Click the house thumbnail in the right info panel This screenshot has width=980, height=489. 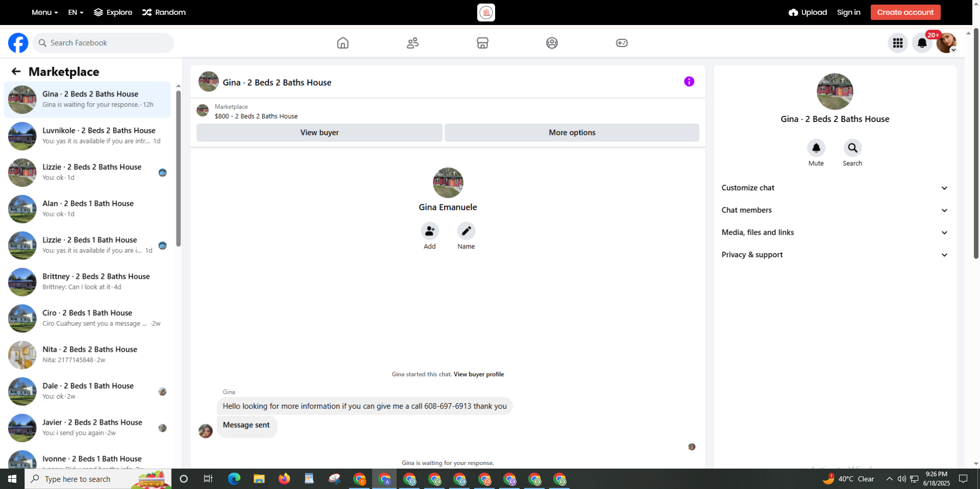(835, 91)
